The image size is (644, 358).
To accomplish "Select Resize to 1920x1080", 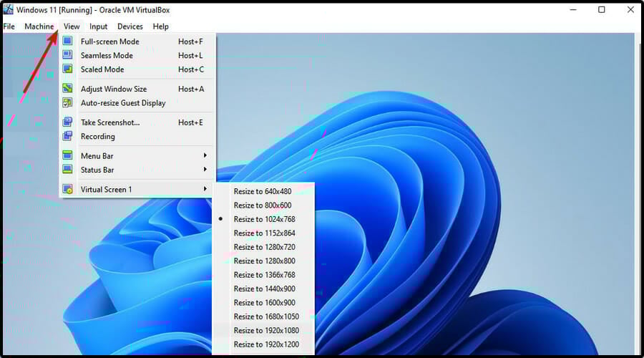I will coord(263,331).
